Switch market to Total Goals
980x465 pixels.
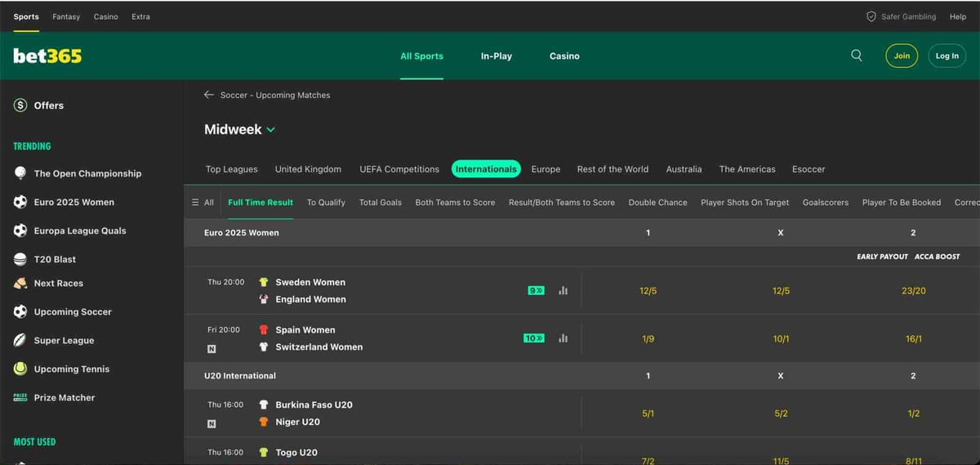point(381,203)
